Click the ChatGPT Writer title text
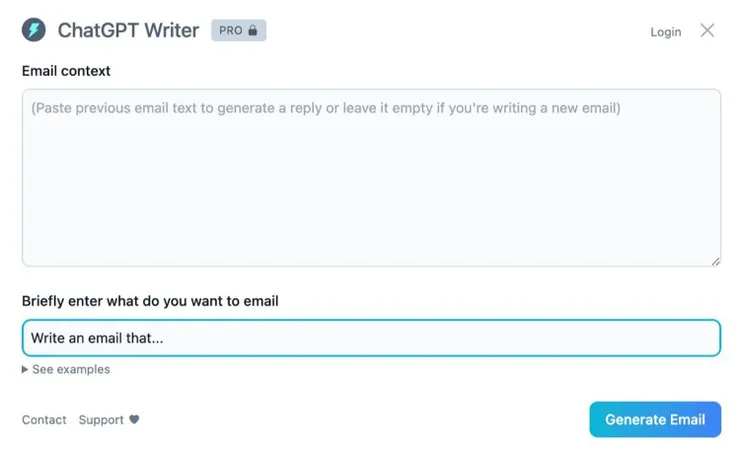The width and height of the screenshot is (740, 451). (x=128, y=30)
